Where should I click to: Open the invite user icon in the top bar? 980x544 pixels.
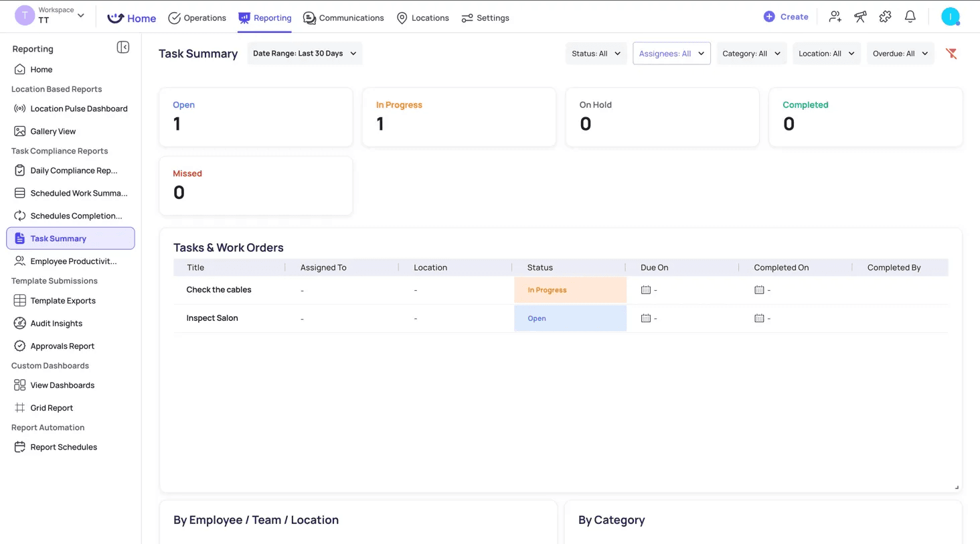click(x=835, y=17)
